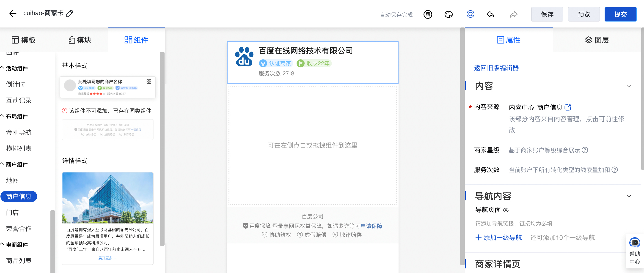644x273 pixels.
Task: Edit page name with pencil icon
Action: point(69,14)
